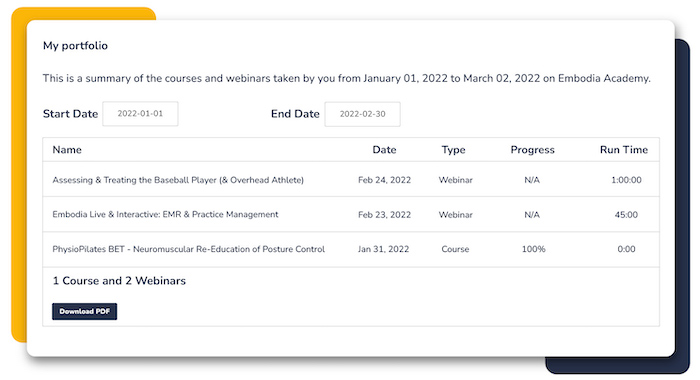The height and width of the screenshot is (380, 700).
Task: Select the Assessing & Treating the Baseball Player row
Action: 351,180
